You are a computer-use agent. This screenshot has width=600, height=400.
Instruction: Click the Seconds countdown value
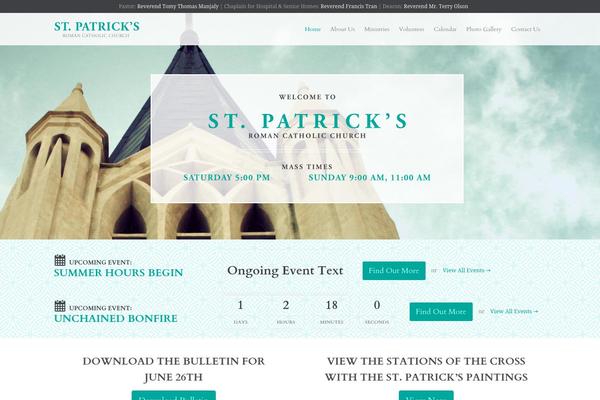tap(377, 305)
